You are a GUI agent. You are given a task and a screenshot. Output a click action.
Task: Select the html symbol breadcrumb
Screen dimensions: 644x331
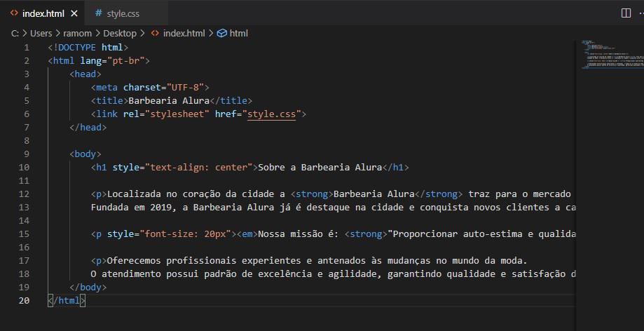pos(239,33)
